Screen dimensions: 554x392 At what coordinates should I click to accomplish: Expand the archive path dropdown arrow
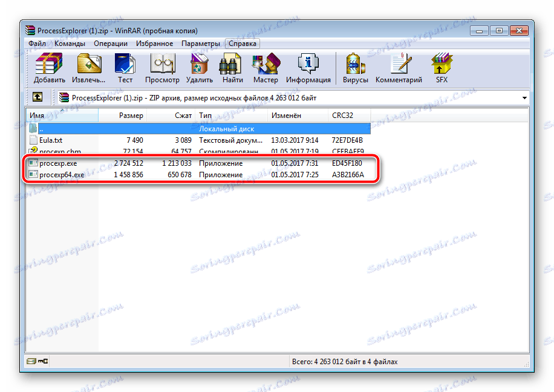click(x=524, y=98)
